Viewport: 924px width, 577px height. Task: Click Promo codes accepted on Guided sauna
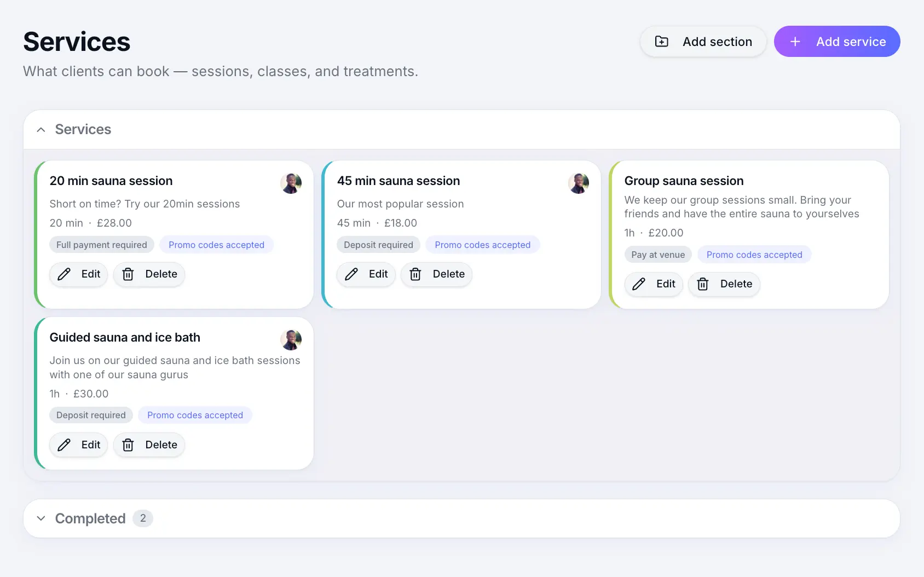click(195, 415)
